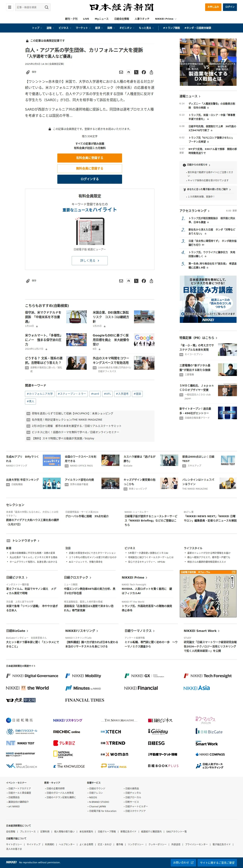Open the #ホンダ・日産統合破談 topic

[x=198, y=28]
